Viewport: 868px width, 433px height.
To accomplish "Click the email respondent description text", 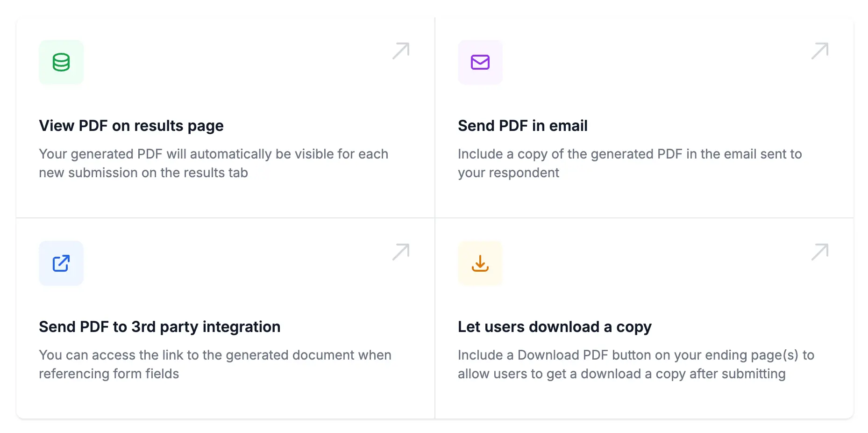I will [630, 163].
